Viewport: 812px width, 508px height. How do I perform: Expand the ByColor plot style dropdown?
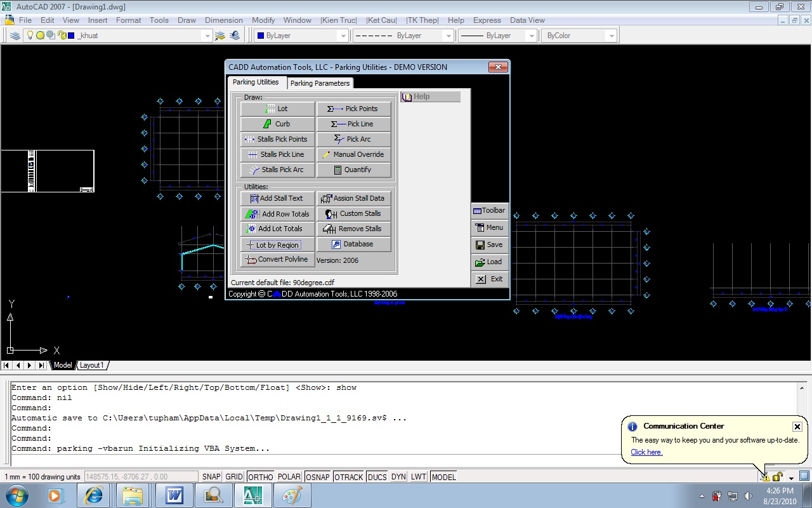612,36
